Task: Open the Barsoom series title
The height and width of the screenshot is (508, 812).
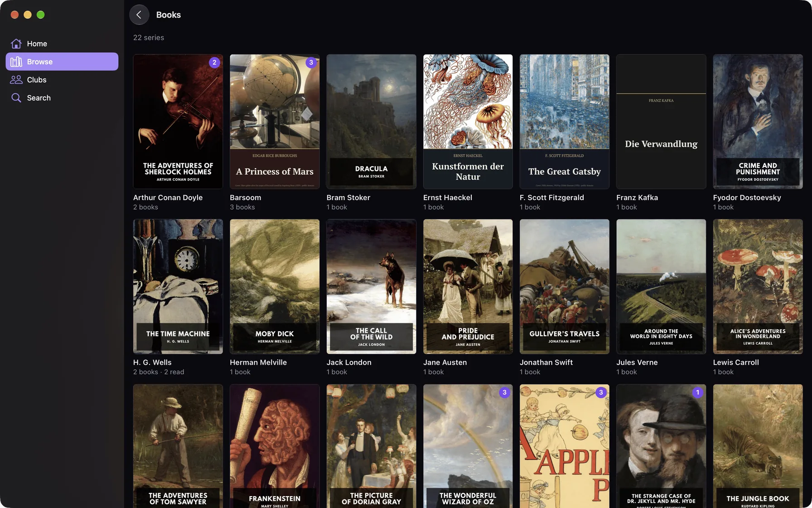Action: click(x=245, y=198)
